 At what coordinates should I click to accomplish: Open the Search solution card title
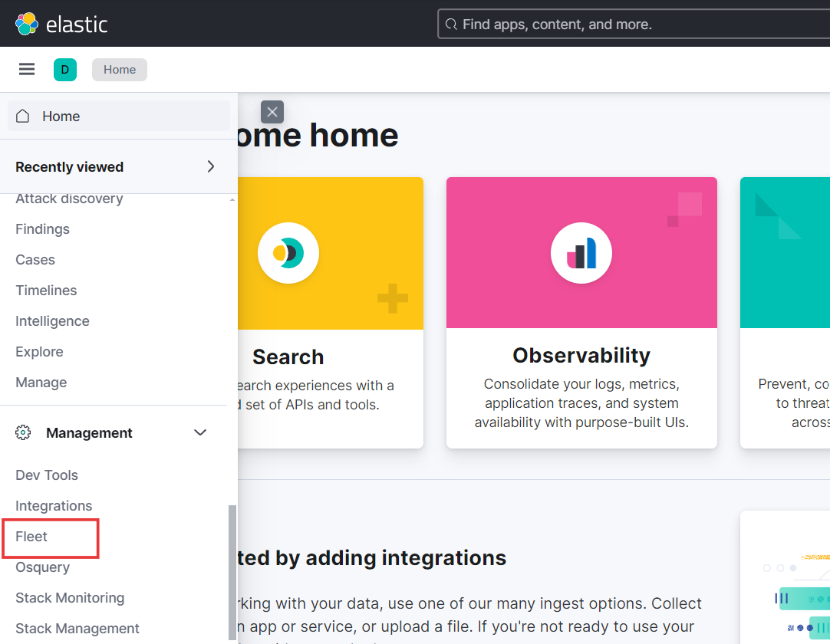(288, 357)
